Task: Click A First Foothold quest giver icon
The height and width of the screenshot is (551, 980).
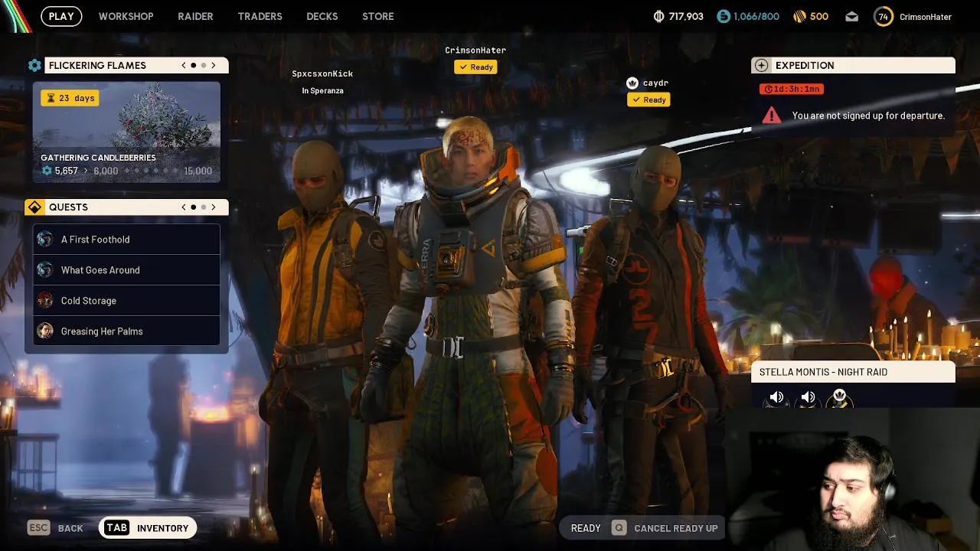Action: coord(45,240)
